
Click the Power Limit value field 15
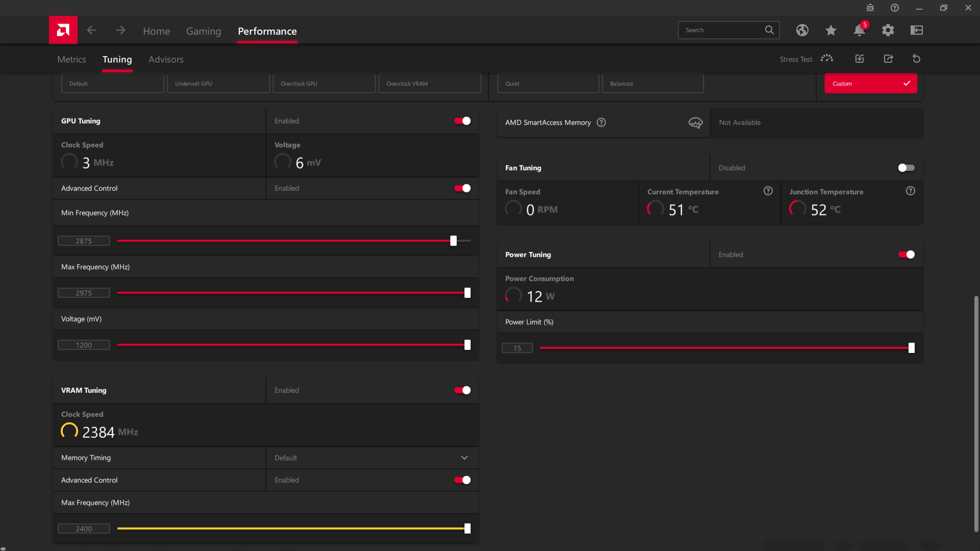(x=517, y=348)
